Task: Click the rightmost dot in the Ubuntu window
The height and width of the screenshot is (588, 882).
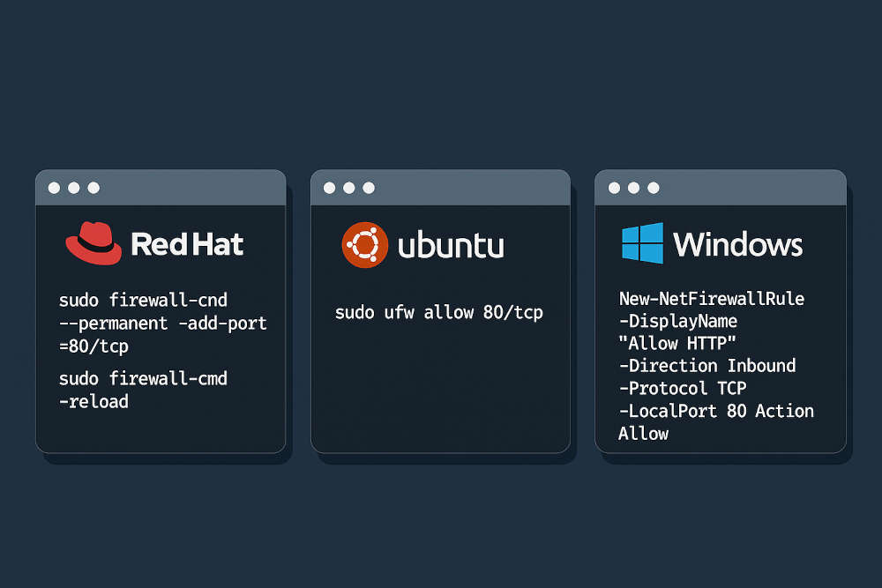Action: pos(369,188)
